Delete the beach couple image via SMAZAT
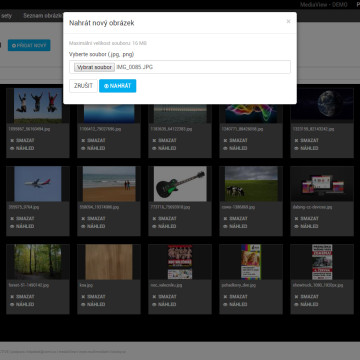 [x=93, y=218]
